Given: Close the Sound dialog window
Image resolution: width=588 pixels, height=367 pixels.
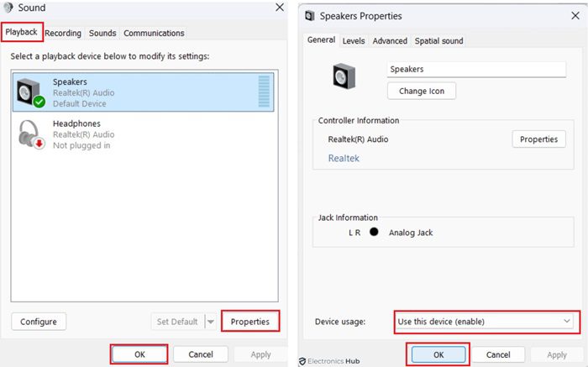Looking at the screenshot, I should tap(280, 8).
